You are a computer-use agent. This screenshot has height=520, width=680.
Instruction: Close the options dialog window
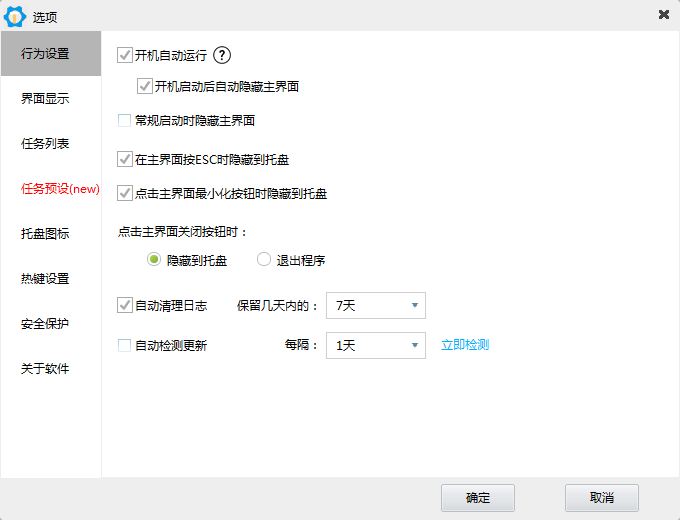[664, 14]
